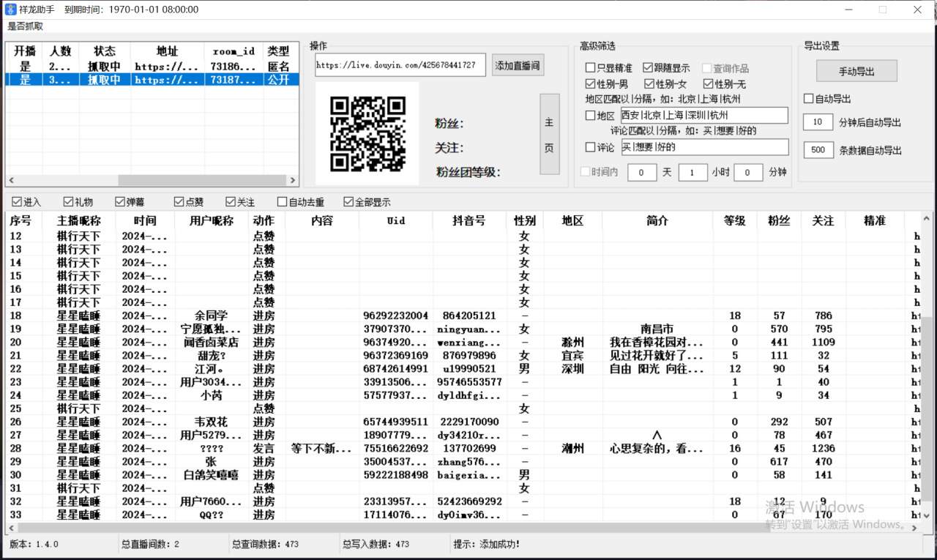The image size is (937, 560).
Task: Click Uid 68742614991 cell
Action: coord(395,368)
